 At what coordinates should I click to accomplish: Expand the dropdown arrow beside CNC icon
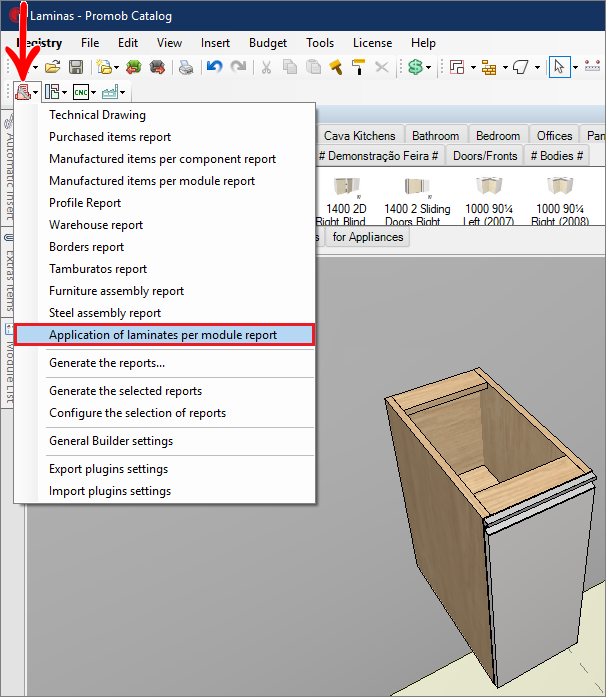[x=93, y=92]
